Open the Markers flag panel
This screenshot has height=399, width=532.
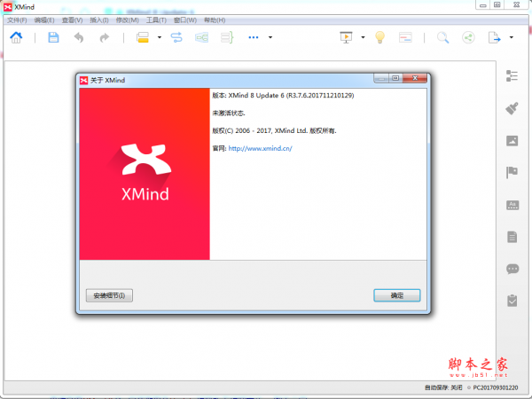click(x=512, y=172)
